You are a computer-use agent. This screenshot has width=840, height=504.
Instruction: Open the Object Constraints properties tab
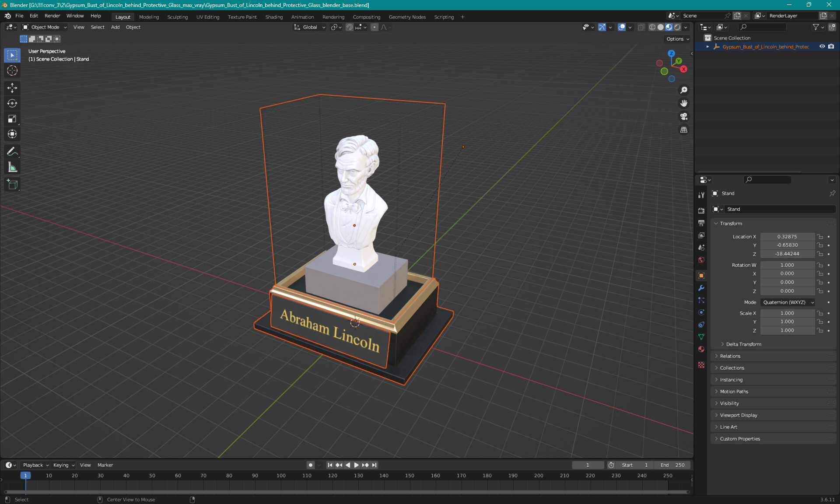click(x=701, y=325)
